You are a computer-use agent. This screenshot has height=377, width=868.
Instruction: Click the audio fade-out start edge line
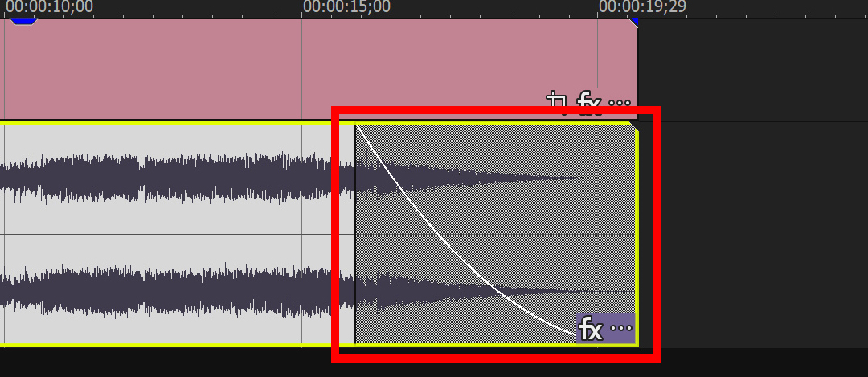pyautogui.click(x=355, y=234)
